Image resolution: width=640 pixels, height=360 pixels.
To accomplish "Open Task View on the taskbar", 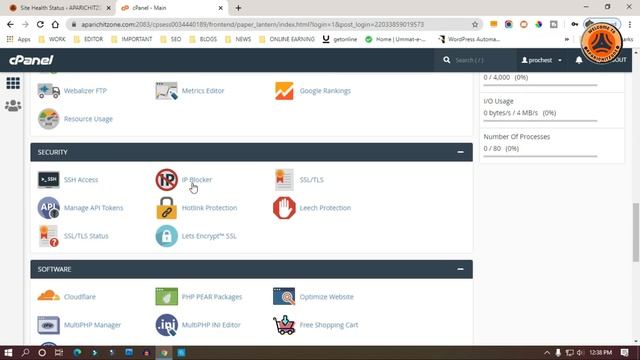I will 59,352.
